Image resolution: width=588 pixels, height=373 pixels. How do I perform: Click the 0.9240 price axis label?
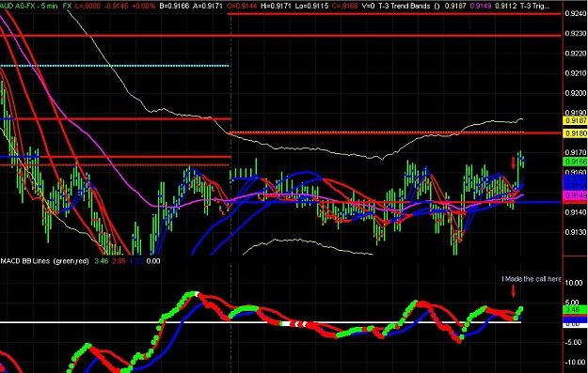tap(575, 13)
